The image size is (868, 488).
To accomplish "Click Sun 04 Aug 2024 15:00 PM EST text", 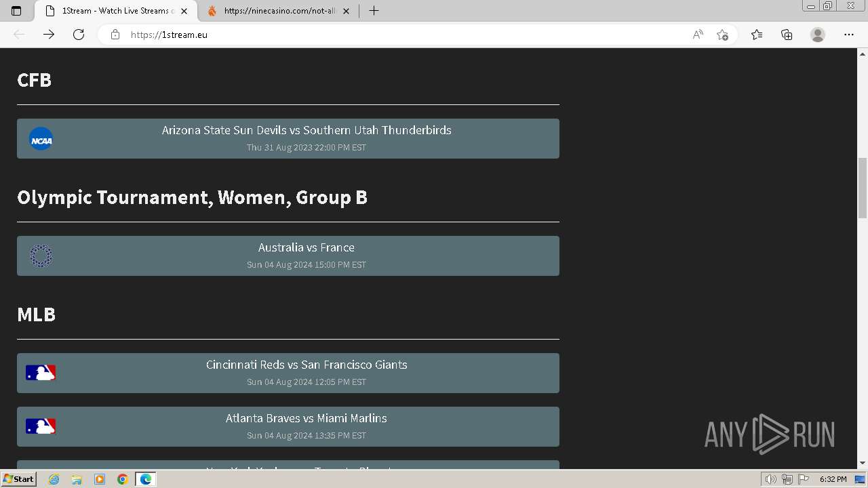I will [x=307, y=264].
